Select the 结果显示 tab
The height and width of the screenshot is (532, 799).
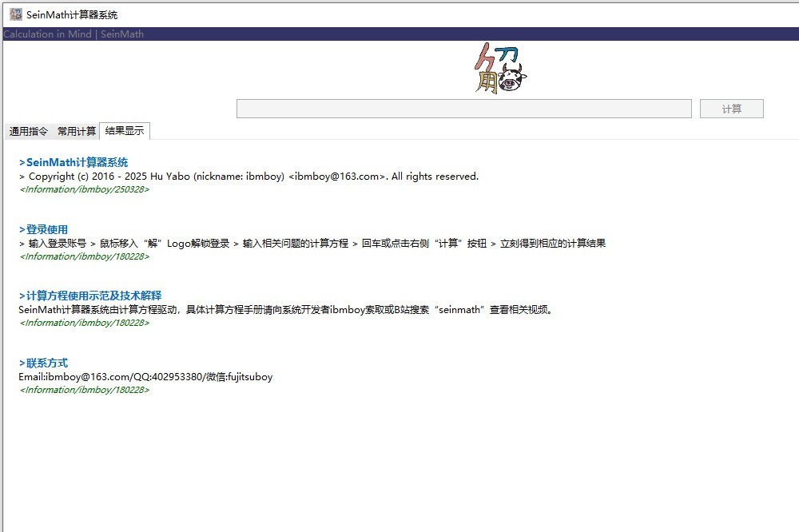click(x=125, y=131)
